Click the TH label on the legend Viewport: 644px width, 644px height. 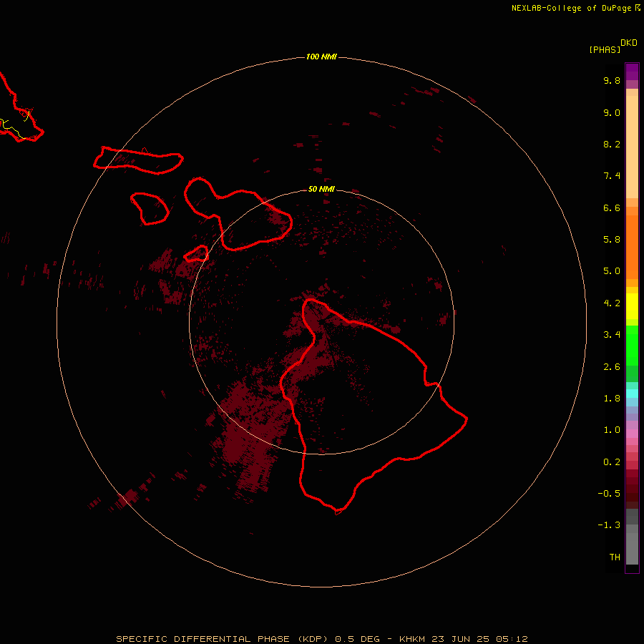tap(615, 557)
